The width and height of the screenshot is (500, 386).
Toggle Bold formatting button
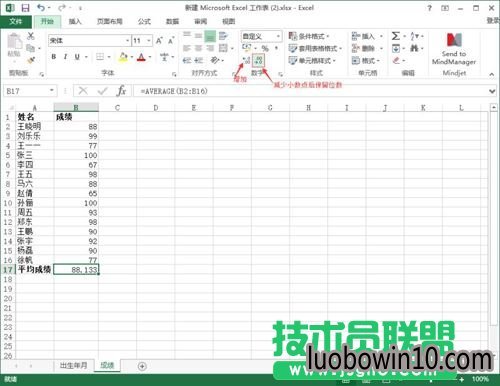54,57
